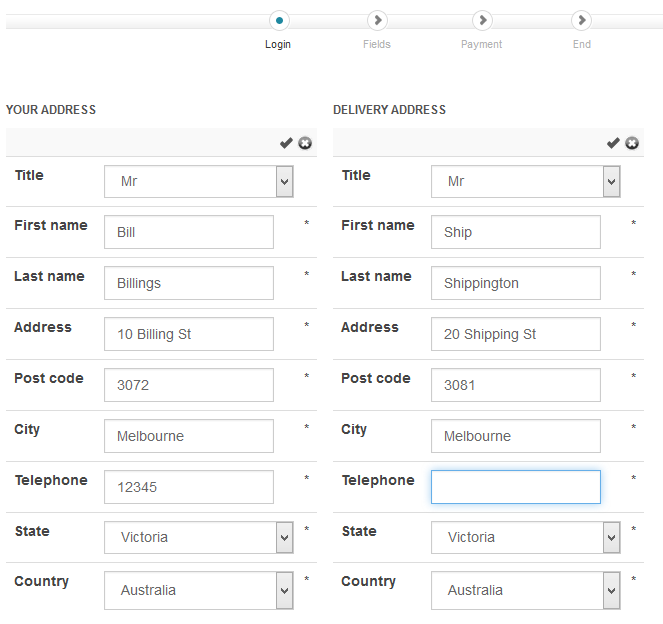
Task: Click the cancel X icon above Your Address
Action: point(305,143)
